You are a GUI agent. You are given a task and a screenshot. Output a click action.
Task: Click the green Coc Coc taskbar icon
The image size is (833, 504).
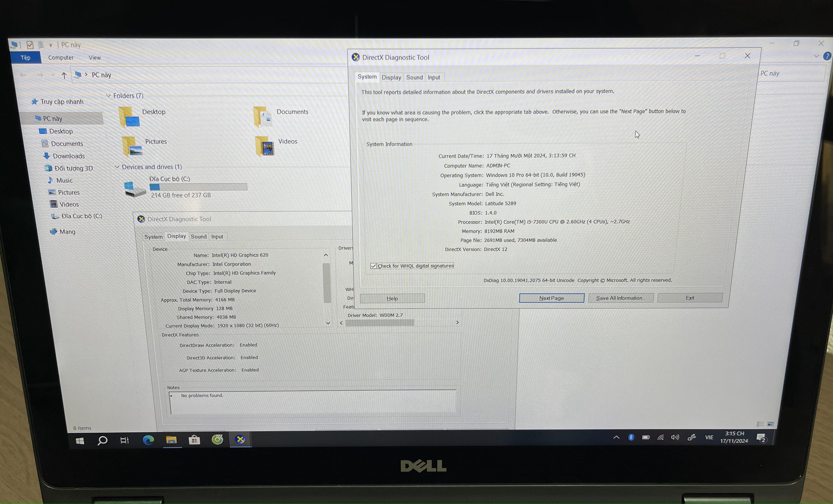(x=217, y=440)
